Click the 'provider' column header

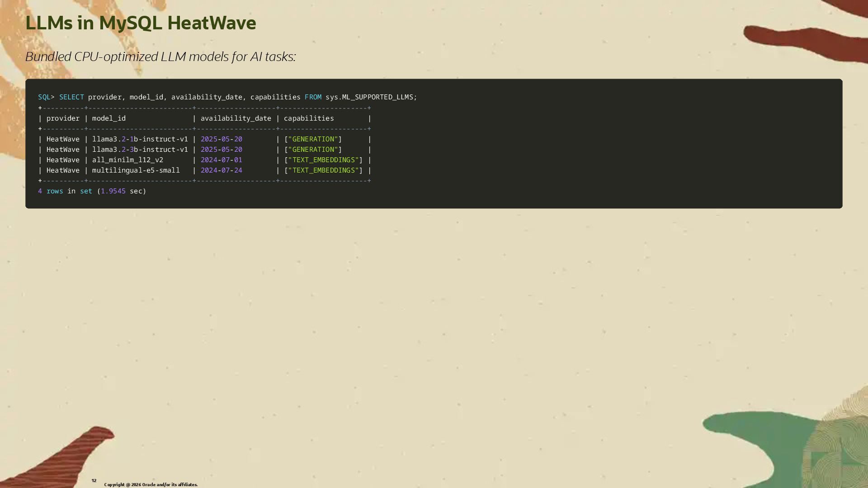click(63, 118)
